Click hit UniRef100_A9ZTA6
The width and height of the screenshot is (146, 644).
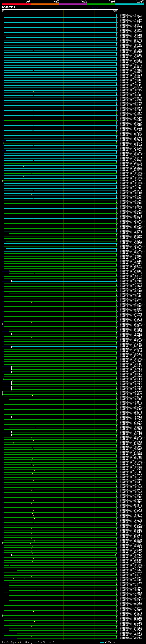(131, 256)
